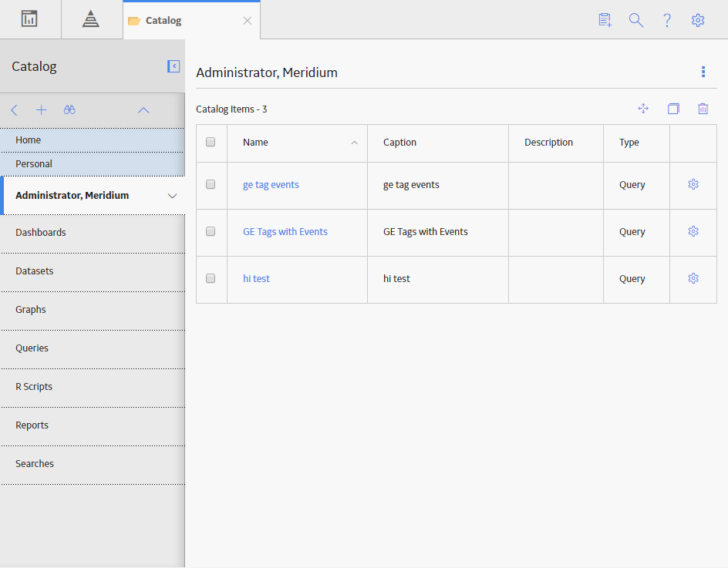Check the box for hi test

click(x=211, y=278)
